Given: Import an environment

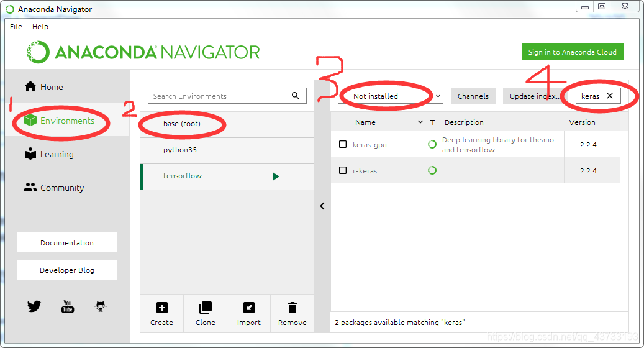Looking at the screenshot, I should click(x=249, y=313).
